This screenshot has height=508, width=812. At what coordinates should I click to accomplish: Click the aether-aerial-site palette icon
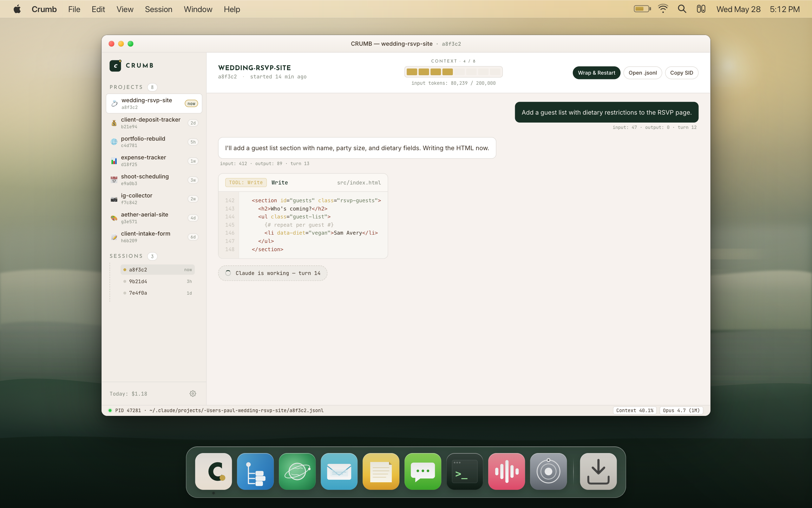click(x=114, y=218)
